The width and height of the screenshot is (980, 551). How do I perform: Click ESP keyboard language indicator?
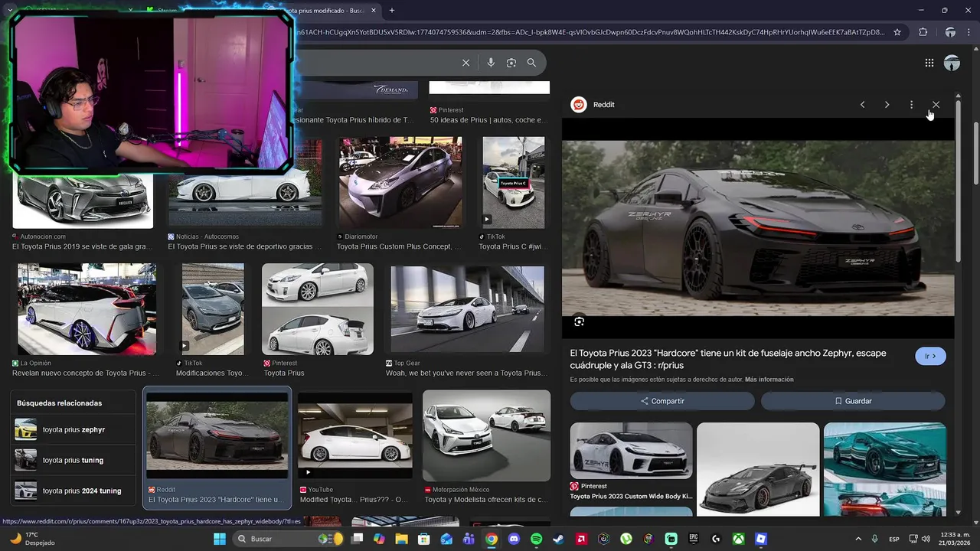[894, 539]
